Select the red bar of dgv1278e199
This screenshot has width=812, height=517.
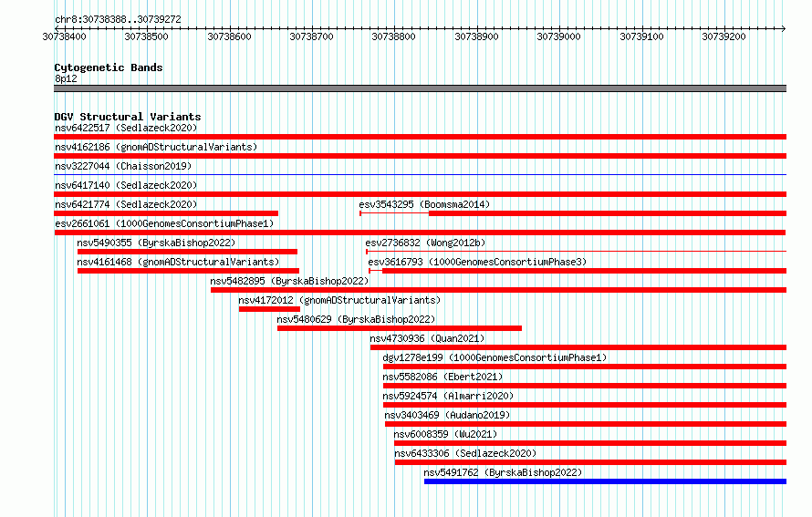585,367
